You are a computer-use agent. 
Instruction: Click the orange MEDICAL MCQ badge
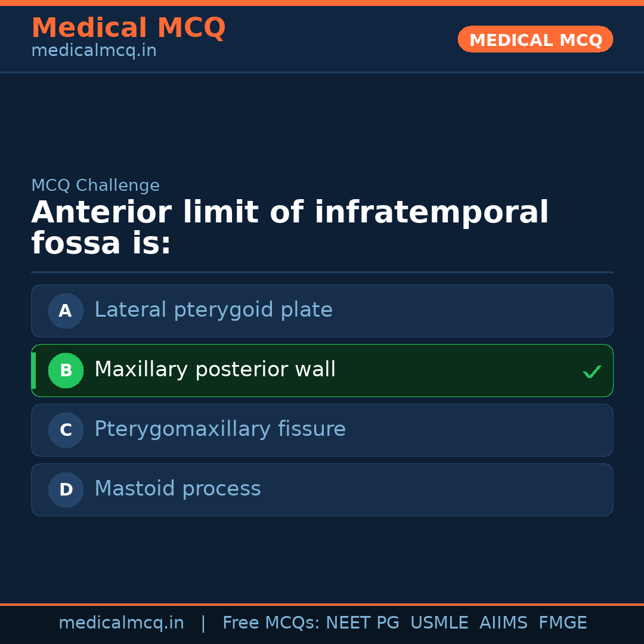coord(535,39)
